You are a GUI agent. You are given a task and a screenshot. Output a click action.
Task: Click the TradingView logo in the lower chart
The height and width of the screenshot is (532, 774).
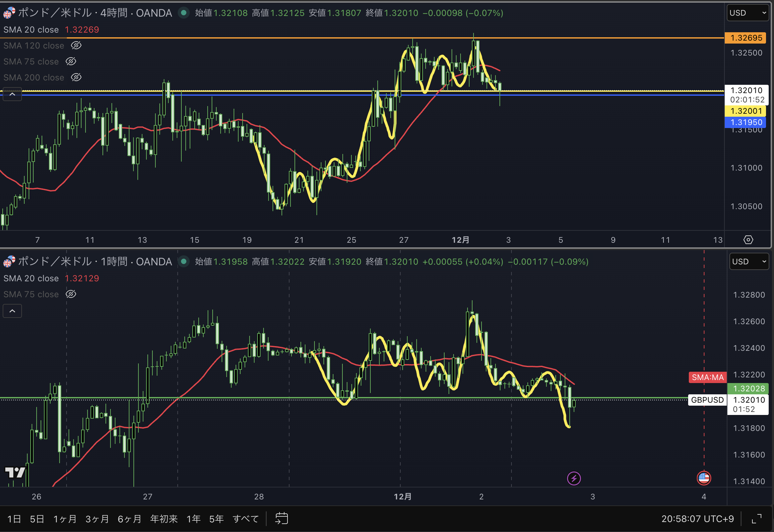point(15,472)
